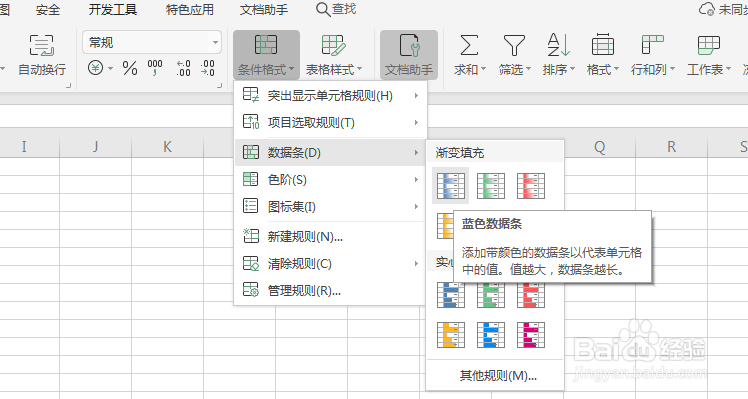Screen dimensions: 748x399
Task: Select green gradient data bar
Action: click(x=490, y=185)
